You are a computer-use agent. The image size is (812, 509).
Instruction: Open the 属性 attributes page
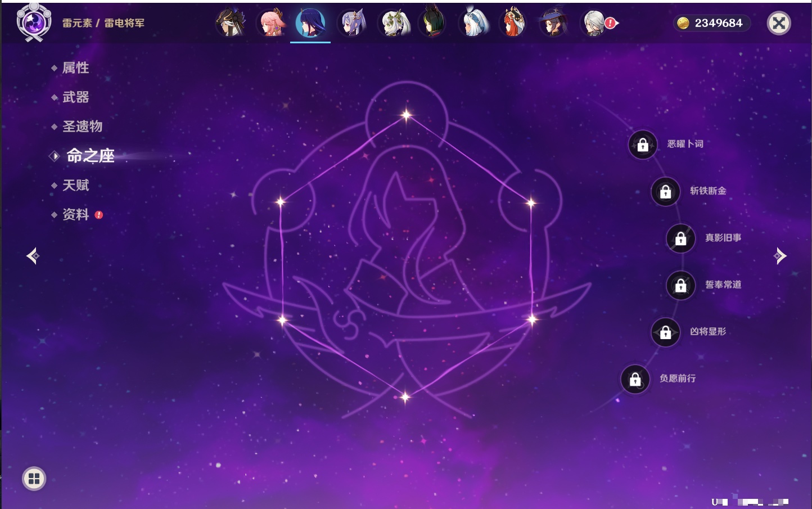point(75,68)
